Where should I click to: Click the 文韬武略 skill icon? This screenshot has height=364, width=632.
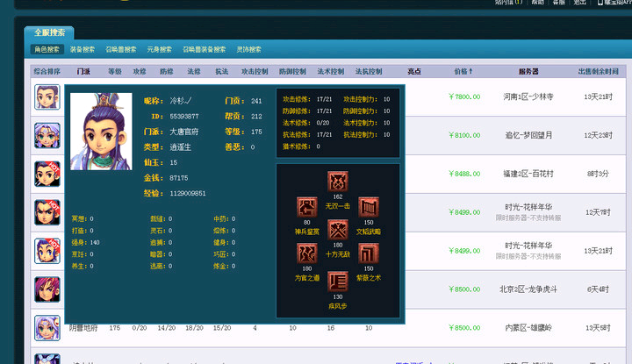[368, 207]
